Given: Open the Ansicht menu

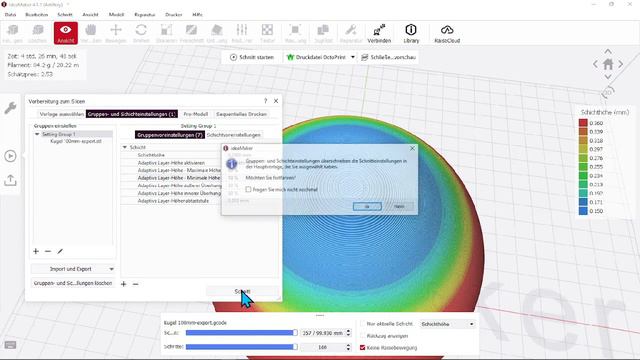Looking at the screenshot, I should (90, 15).
